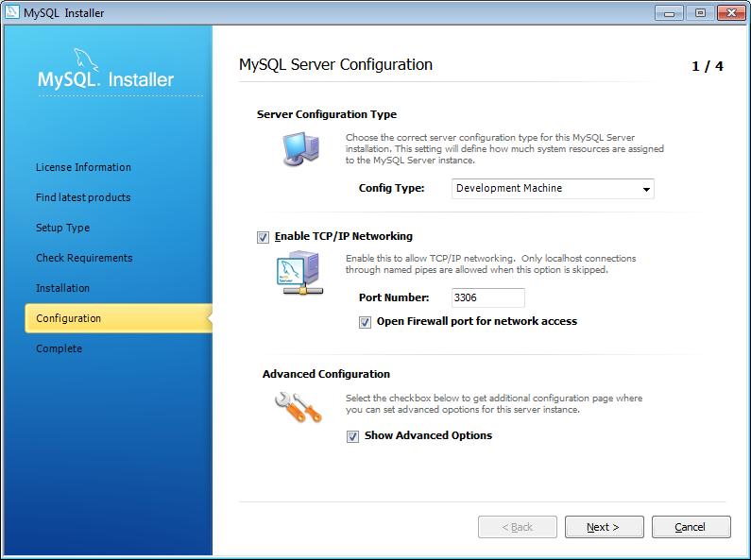Select License Information step in sidebar
The image size is (751, 560).
[x=83, y=167]
